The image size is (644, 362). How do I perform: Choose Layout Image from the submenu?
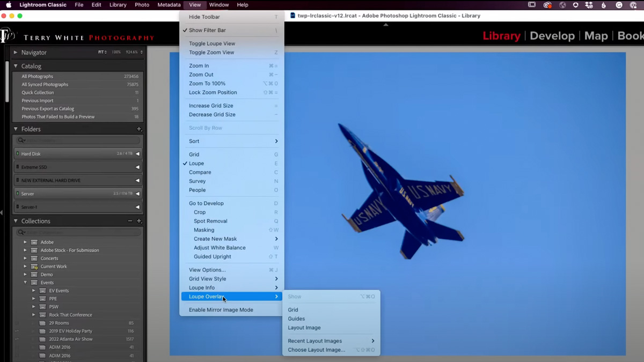(304, 328)
